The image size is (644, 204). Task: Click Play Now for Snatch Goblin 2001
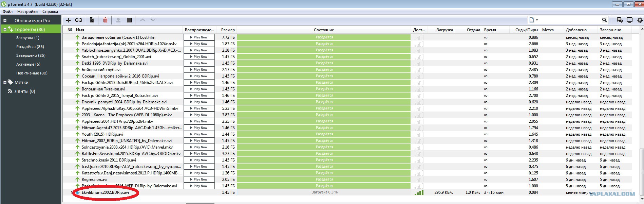(x=199, y=57)
